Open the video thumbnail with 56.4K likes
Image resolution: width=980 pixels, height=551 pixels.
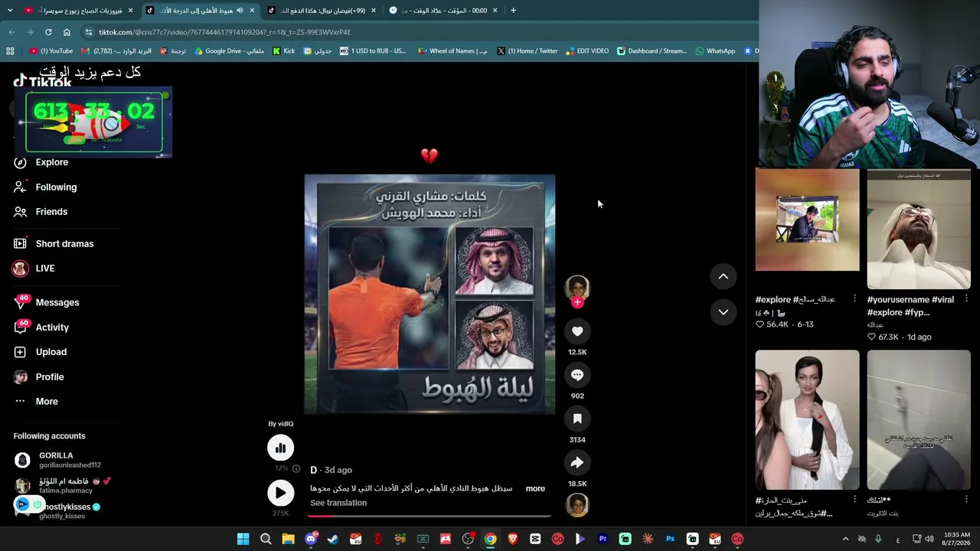[x=807, y=220]
